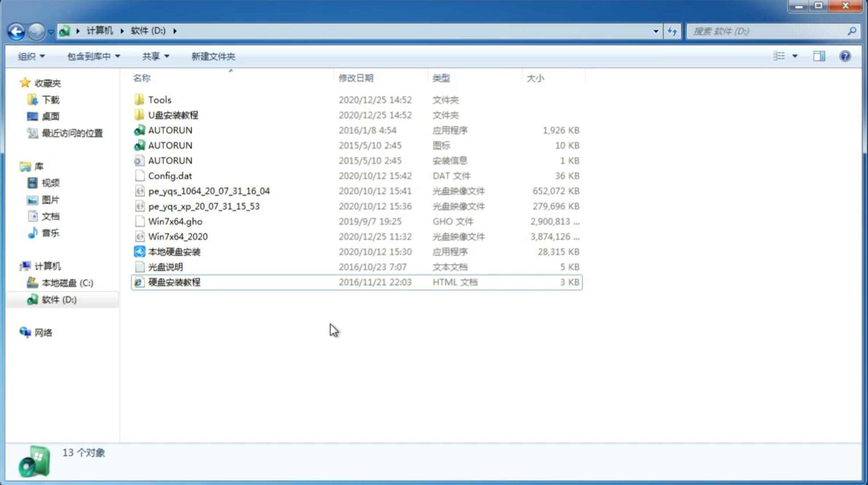The height and width of the screenshot is (485, 868).
Task: Select 软件 (D:) drive in sidebar
Action: coord(59,300)
